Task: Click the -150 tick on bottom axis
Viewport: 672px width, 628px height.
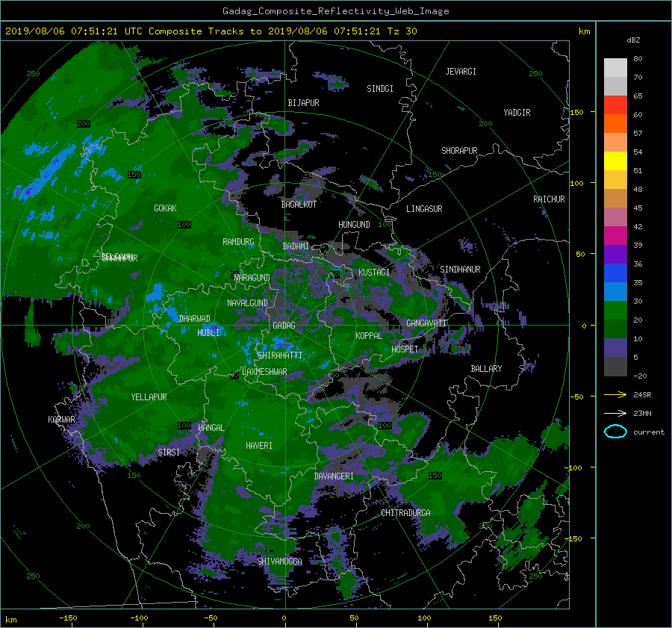Action: tap(68, 618)
